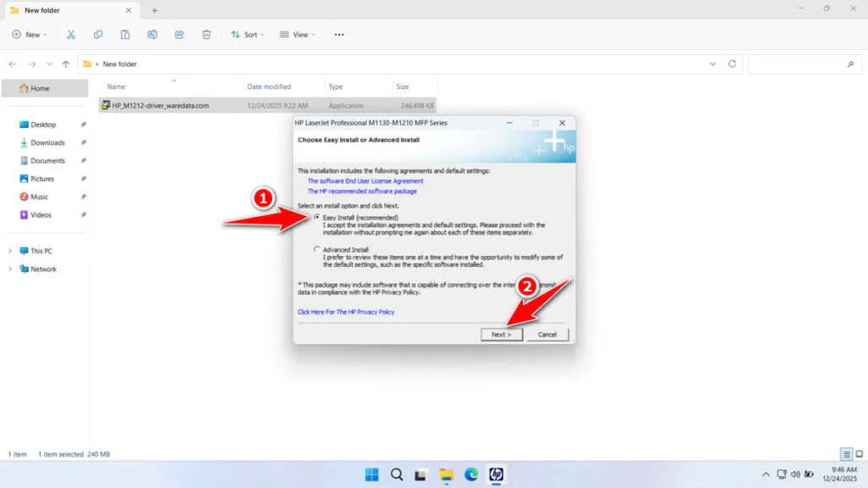868x488 pixels.
Task: Open the Downloads folder in sidebar
Action: click(47, 142)
